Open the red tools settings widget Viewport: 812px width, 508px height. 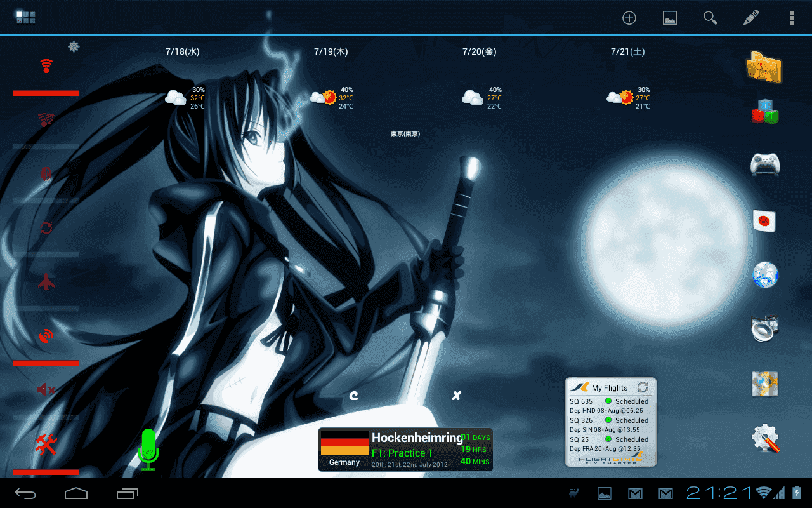[46, 444]
